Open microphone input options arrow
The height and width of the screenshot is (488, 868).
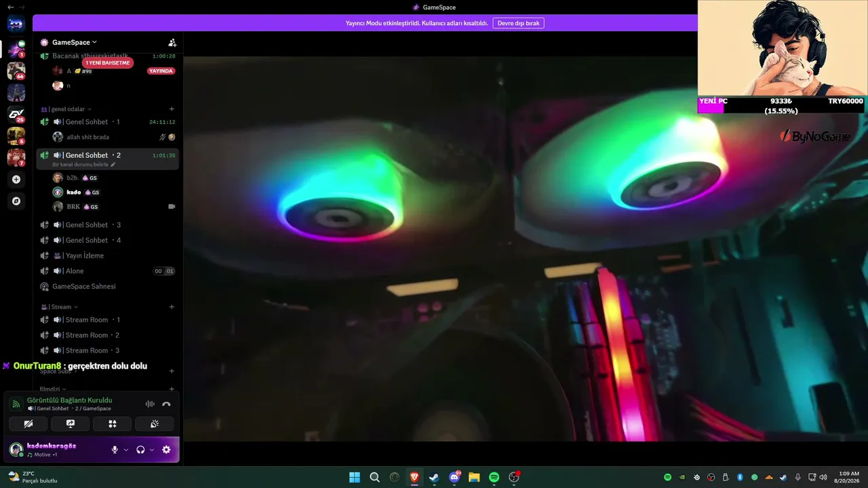tap(126, 449)
